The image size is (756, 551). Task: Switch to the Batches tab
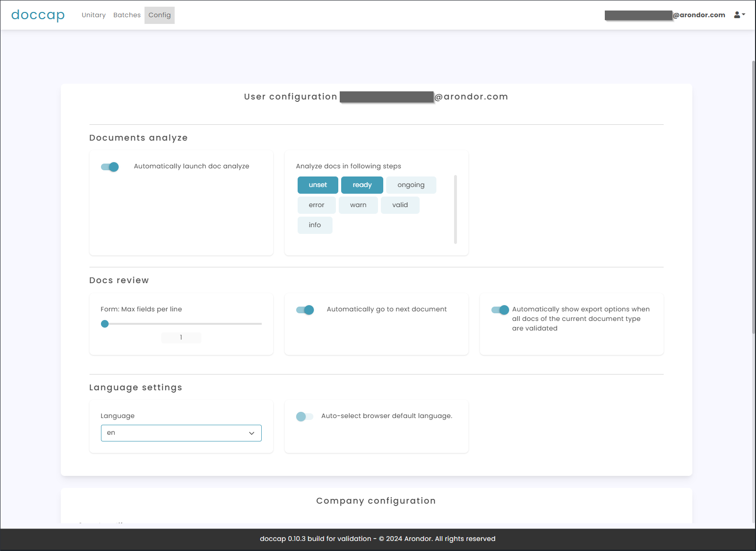click(x=127, y=15)
